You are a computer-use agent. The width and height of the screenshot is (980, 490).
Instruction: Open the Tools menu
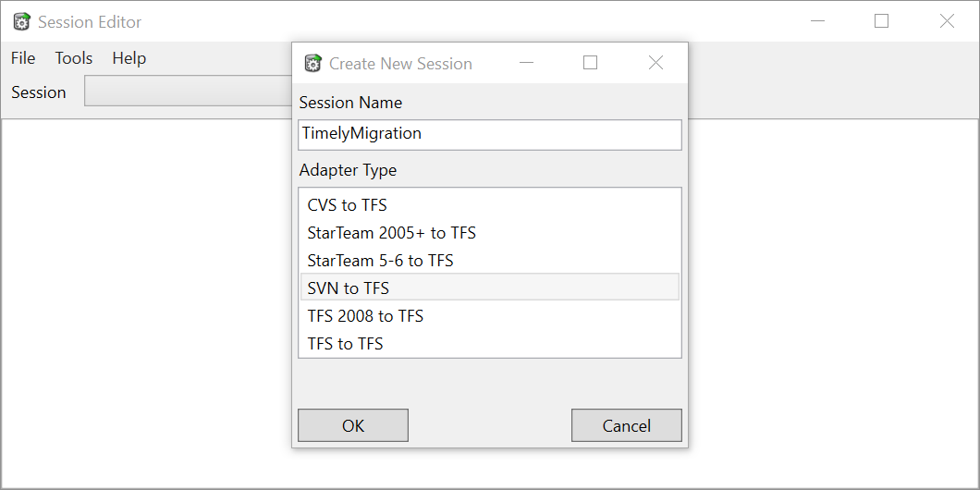click(74, 58)
